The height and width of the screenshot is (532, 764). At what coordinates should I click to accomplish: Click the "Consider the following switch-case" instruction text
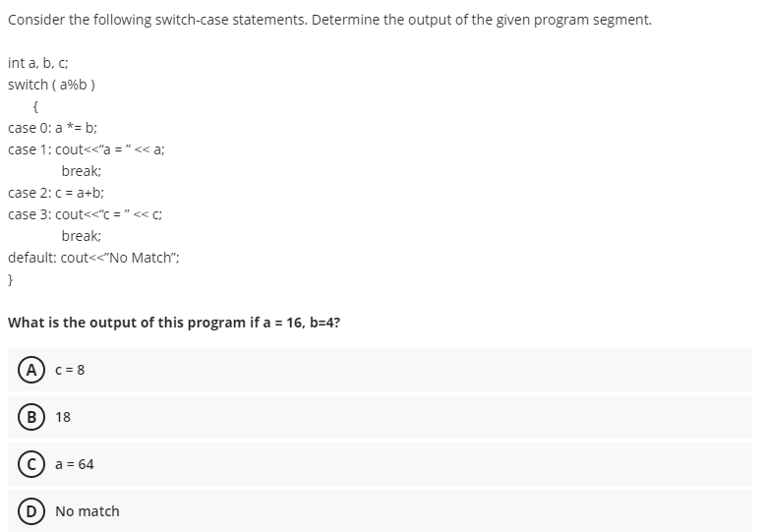329,20
